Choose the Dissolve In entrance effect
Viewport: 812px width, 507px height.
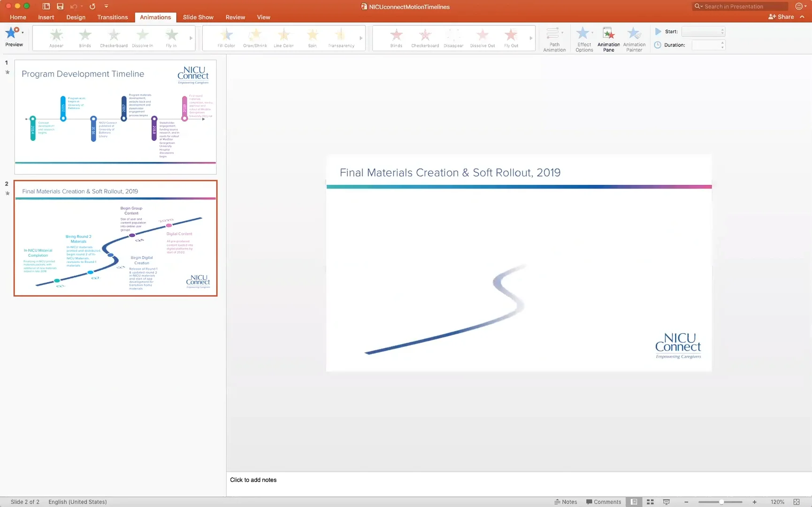[x=143, y=38]
